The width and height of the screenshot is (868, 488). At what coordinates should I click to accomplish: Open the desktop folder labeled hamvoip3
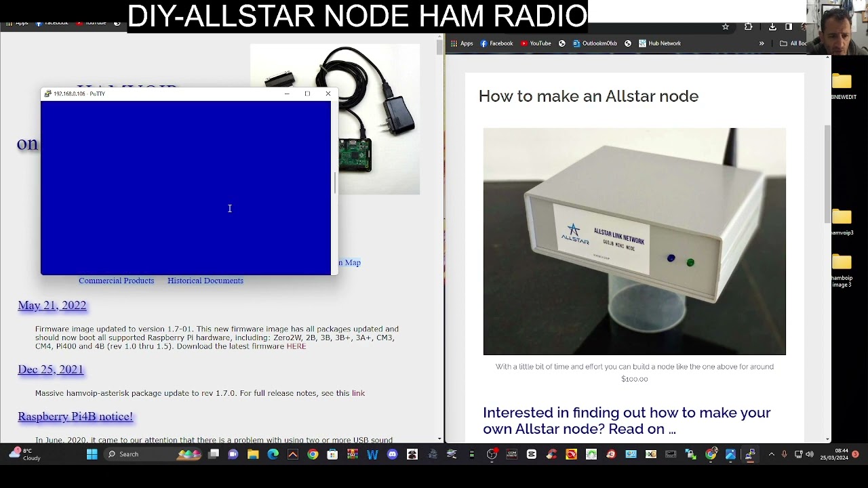(842, 220)
